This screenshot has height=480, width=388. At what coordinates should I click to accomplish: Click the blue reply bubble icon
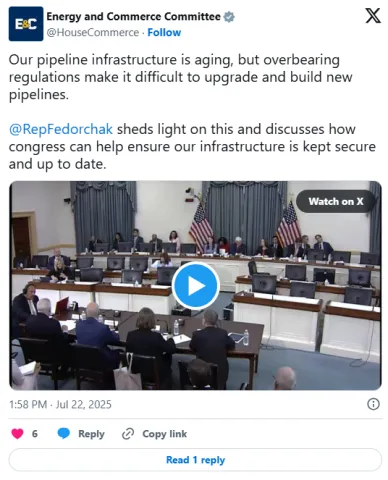[x=64, y=433]
